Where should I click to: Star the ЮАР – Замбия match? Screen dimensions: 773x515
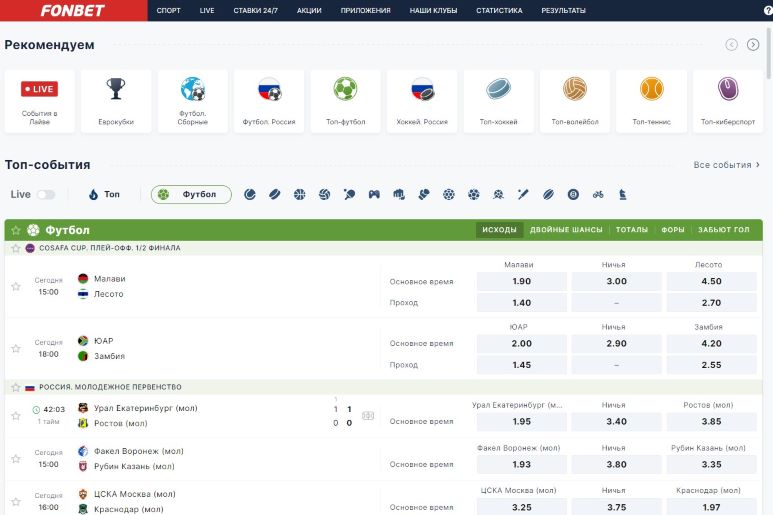point(16,348)
